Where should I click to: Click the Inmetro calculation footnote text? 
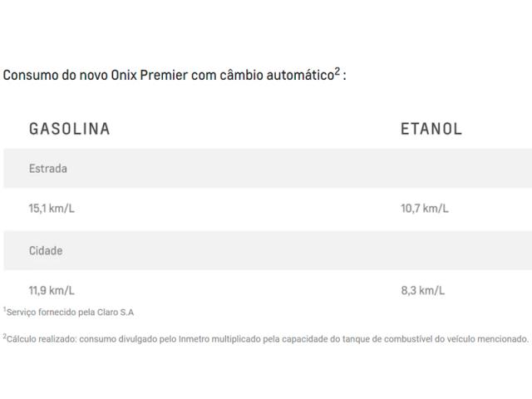(x=266, y=338)
